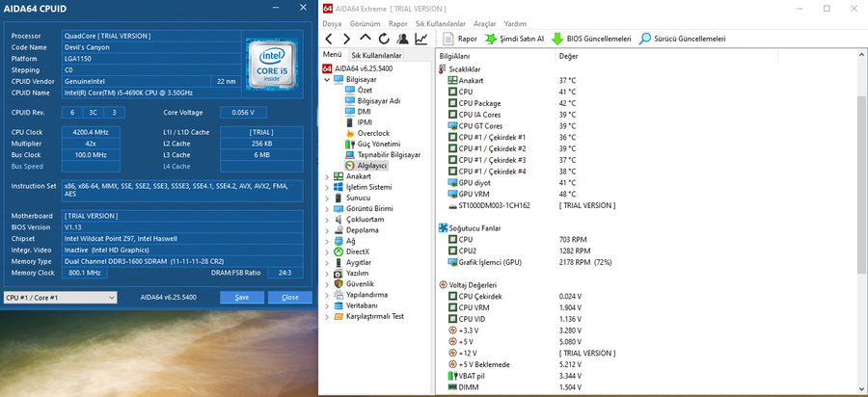868x397 pixels.
Task: Open the Araçlar menu
Action: 485,24
